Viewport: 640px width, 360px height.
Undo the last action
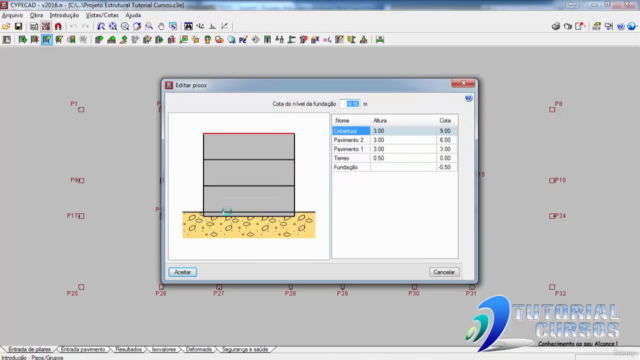(x=73, y=27)
